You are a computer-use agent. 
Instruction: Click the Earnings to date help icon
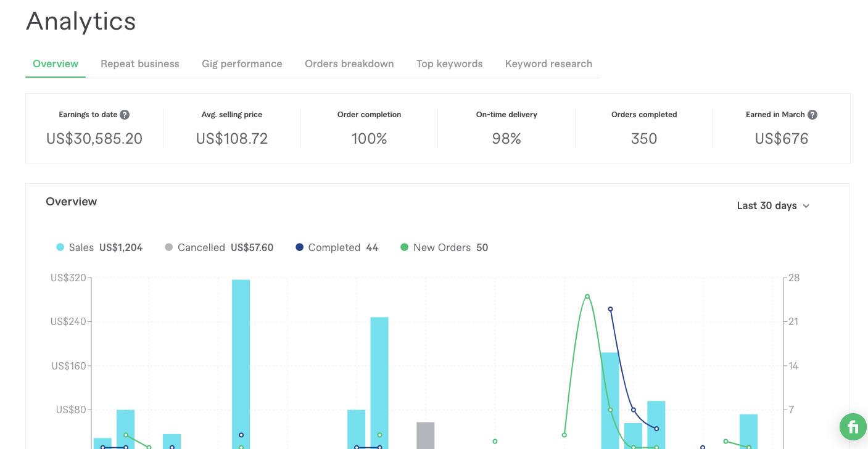(x=125, y=115)
